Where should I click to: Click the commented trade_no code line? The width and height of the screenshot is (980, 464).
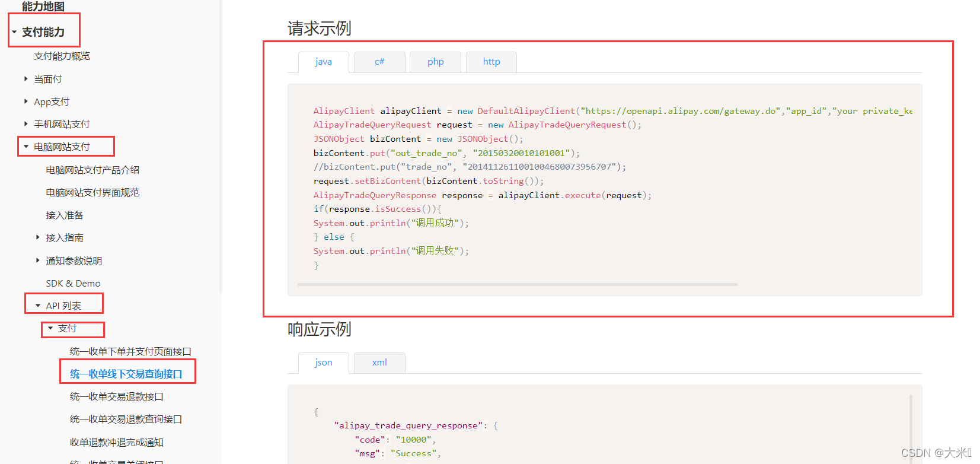tap(470, 167)
